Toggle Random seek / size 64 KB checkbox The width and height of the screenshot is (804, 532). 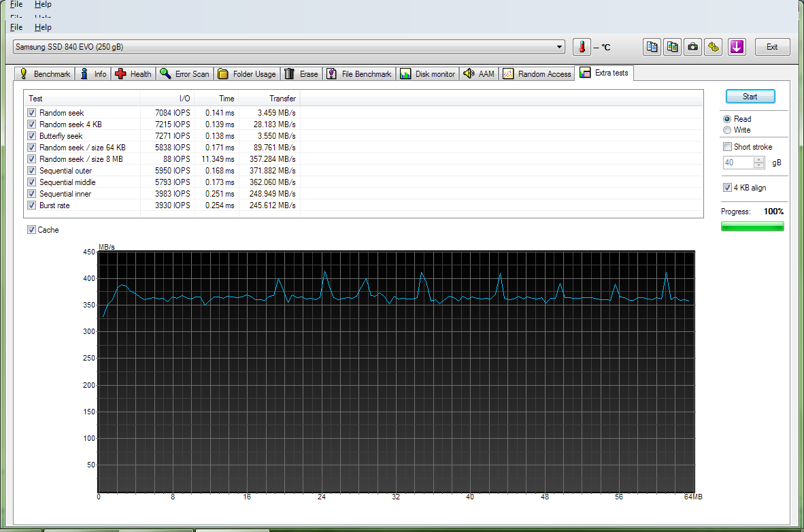pos(32,147)
